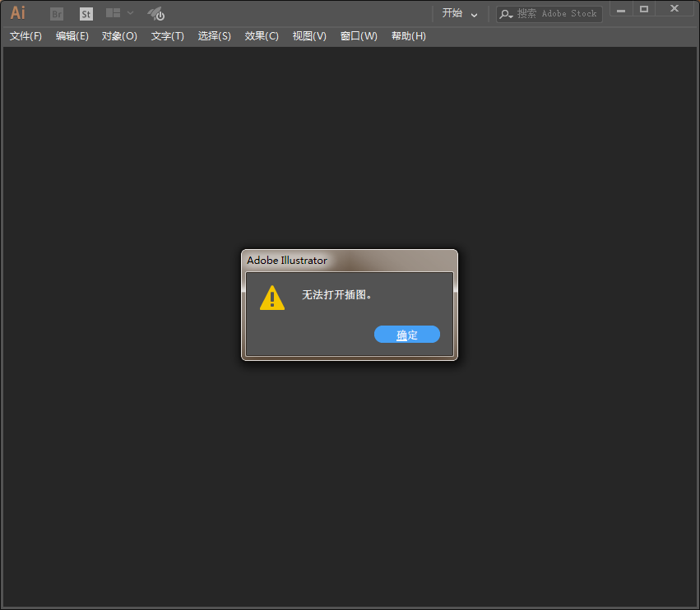The image size is (700, 610).
Task: Open the 文件(F) menu
Action: pyautogui.click(x=25, y=36)
